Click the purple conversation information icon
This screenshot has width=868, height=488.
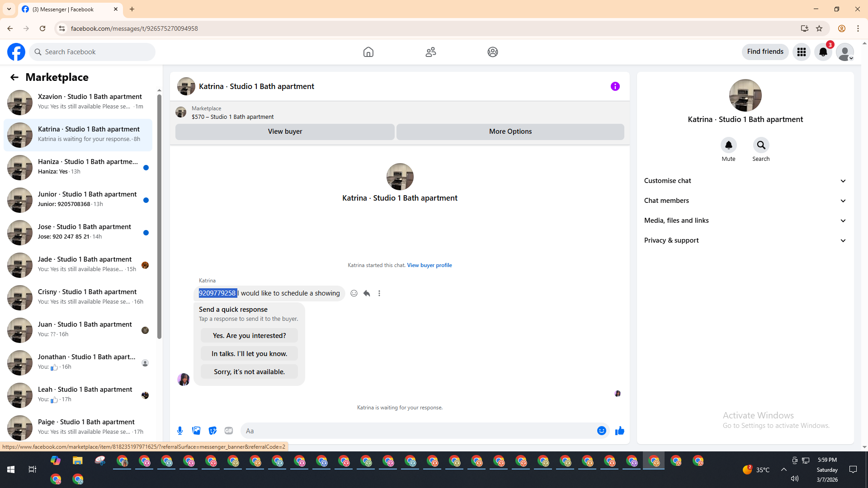pyautogui.click(x=615, y=86)
